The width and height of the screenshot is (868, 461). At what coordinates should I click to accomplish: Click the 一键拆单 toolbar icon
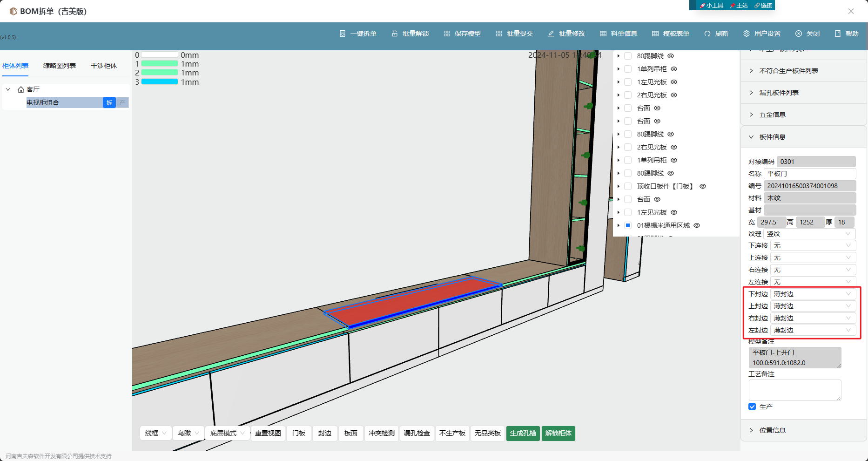(x=343, y=34)
